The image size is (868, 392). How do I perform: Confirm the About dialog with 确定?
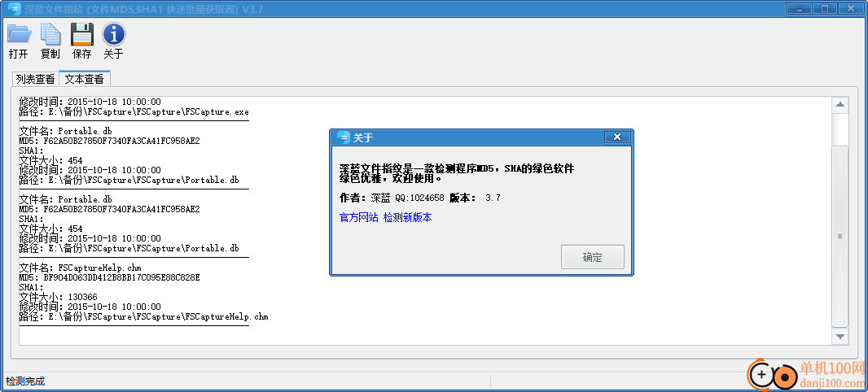coord(592,257)
